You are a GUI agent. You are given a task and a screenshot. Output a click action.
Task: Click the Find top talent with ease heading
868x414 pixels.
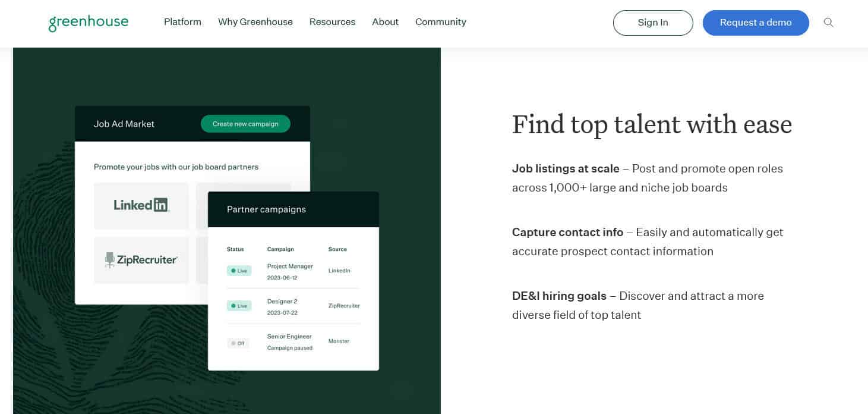click(x=652, y=125)
